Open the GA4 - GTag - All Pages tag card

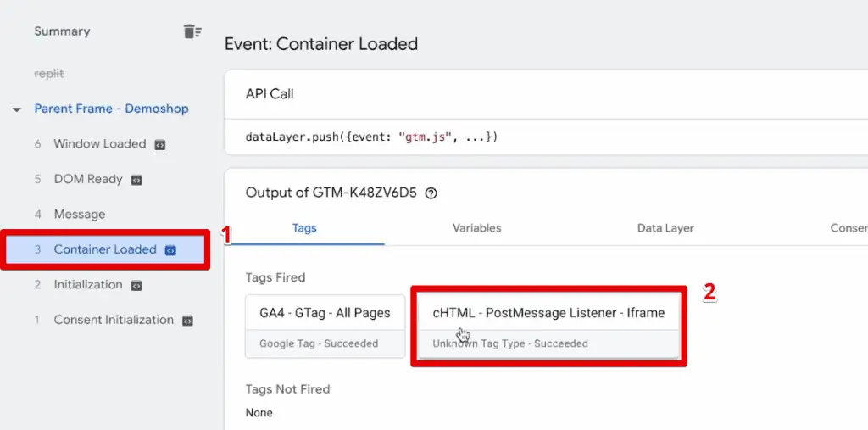(325, 327)
